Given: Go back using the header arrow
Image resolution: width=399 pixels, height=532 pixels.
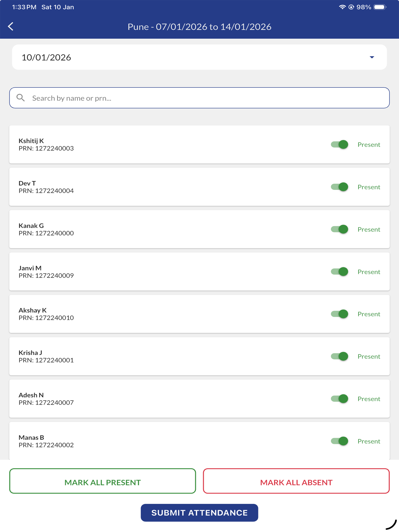Looking at the screenshot, I should [x=11, y=26].
